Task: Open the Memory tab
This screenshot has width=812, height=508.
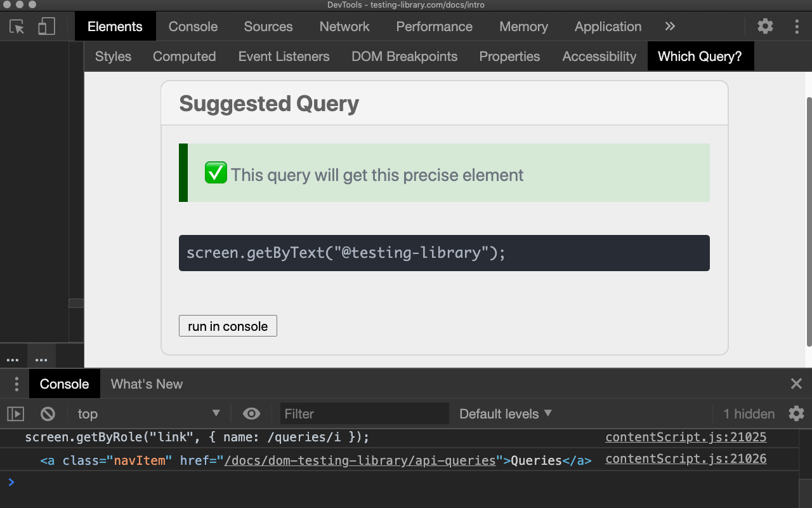Action: tap(523, 27)
